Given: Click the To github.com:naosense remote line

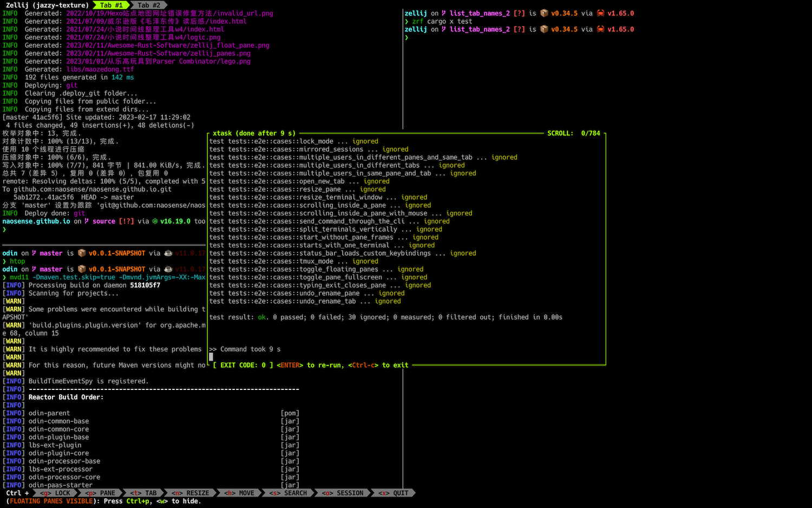Looking at the screenshot, I should tap(87, 190).
